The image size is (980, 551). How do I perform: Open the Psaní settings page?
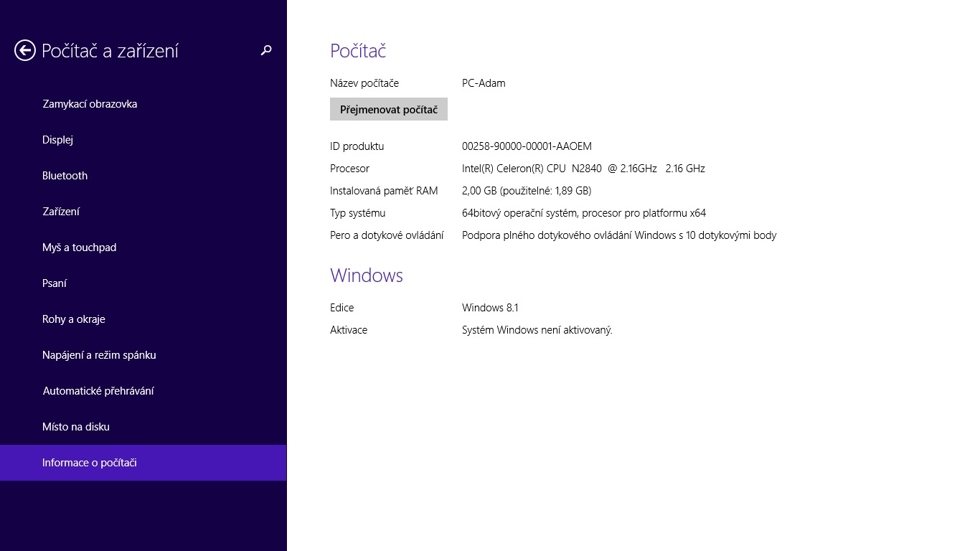55,283
